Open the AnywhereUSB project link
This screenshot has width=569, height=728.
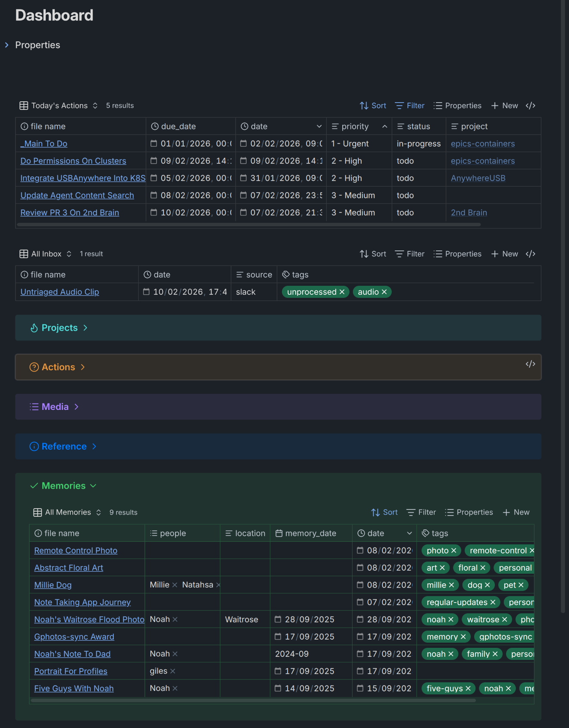478,178
